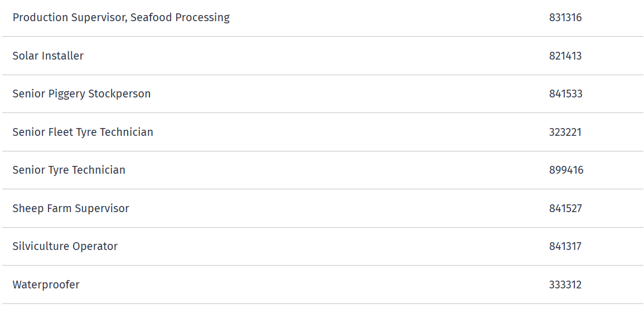This screenshot has height=309, width=644.
Task: Click Senior Fleet Tyre Technician text
Action: tap(83, 132)
